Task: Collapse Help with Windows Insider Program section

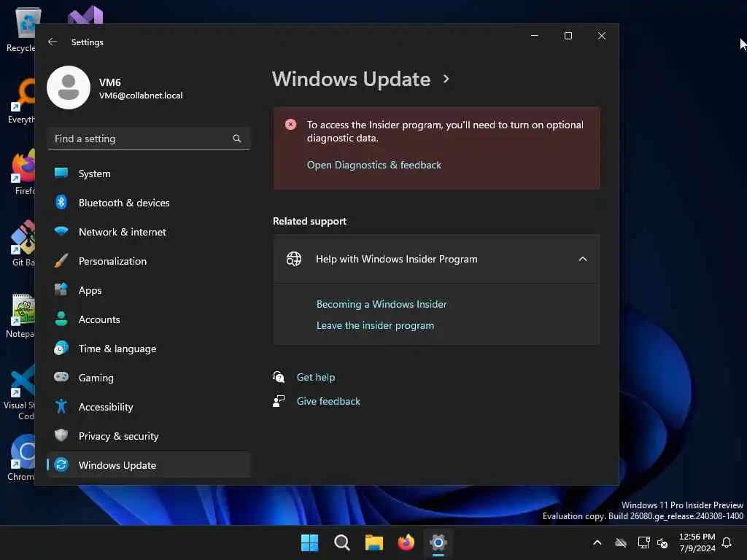Action: pos(583,259)
